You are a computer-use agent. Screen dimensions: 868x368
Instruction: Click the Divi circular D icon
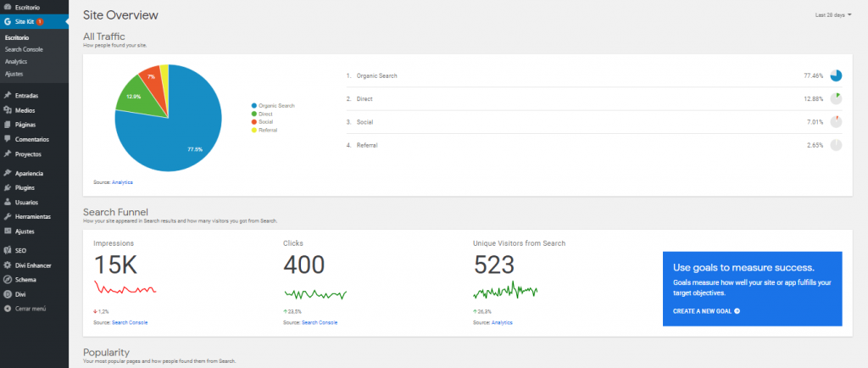[x=7, y=294]
